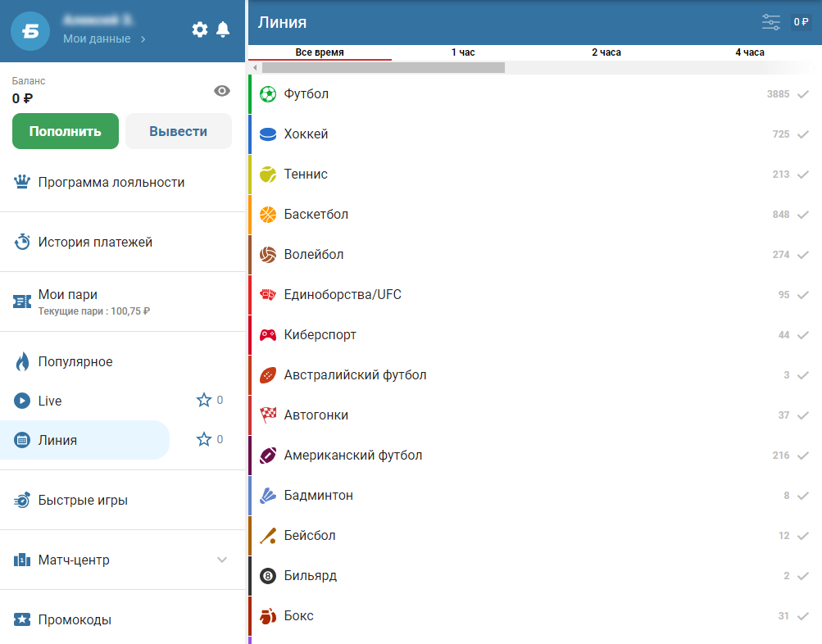Click the Матч-центр podium icon

pyautogui.click(x=22, y=560)
